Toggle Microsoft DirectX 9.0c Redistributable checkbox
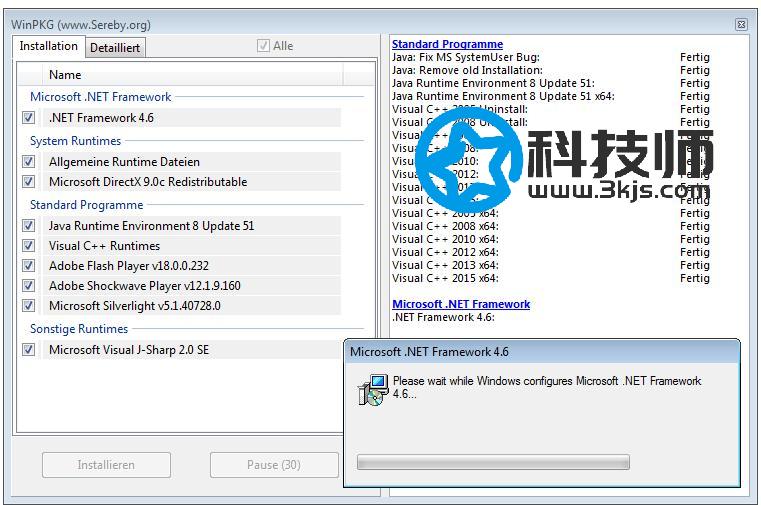Image resolution: width=761 pixels, height=505 pixels. 29,181
